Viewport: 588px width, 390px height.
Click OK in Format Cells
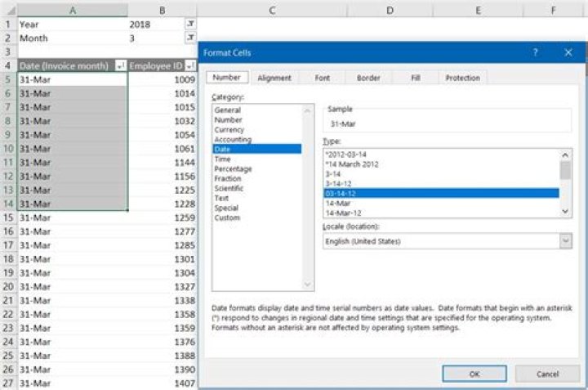click(x=474, y=374)
